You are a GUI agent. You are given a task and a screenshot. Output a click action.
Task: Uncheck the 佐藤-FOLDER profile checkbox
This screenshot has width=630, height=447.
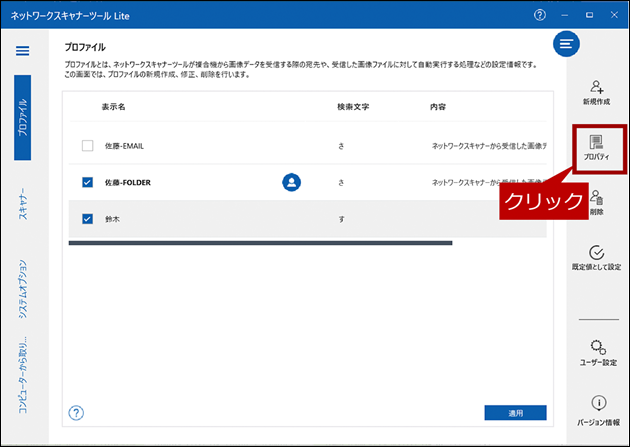click(87, 182)
